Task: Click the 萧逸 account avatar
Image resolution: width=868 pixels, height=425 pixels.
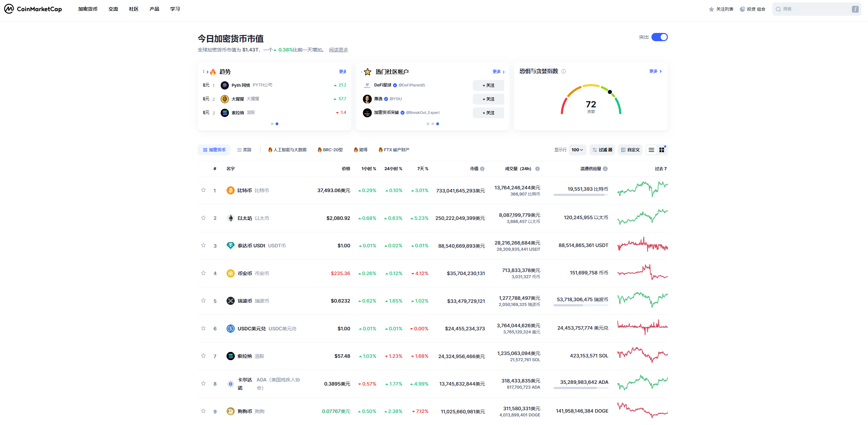Action: [367, 99]
